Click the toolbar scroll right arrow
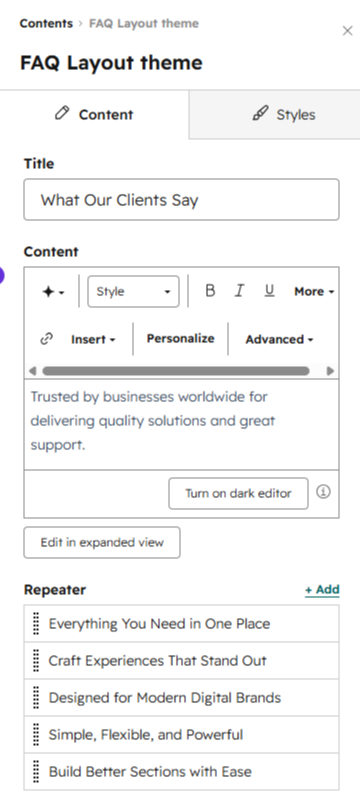 coord(330,371)
